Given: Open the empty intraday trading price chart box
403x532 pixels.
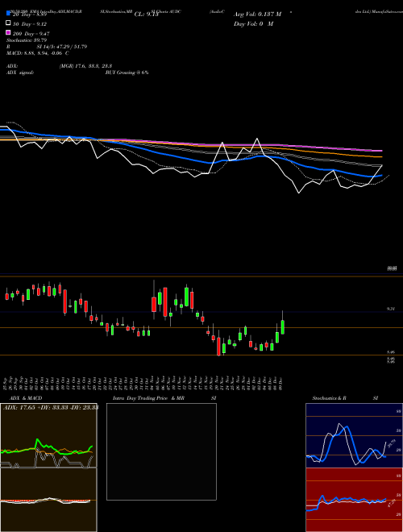Looking at the screenshot, I should 161,451.
